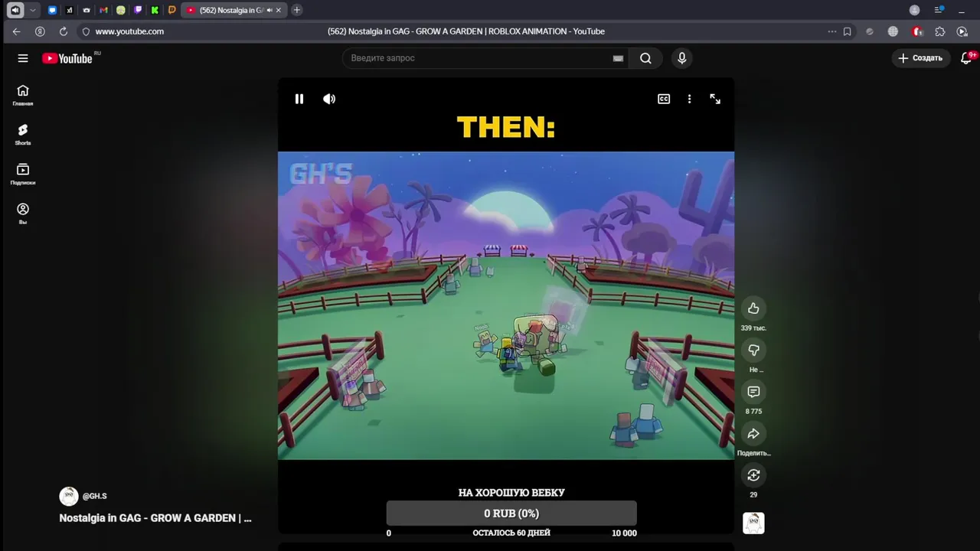Click the tab sound indicator button
This screenshot has height=551, width=980.
point(15,10)
